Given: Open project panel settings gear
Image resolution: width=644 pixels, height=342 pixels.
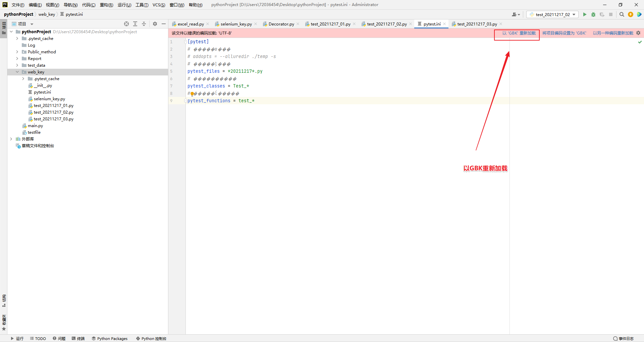Looking at the screenshot, I should [x=155, y=24].
